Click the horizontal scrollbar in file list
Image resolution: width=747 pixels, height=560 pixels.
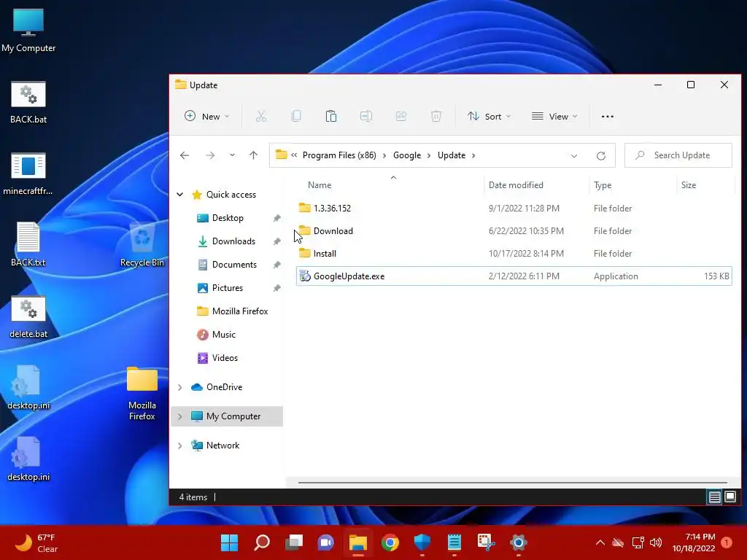(x=513, y=483)
